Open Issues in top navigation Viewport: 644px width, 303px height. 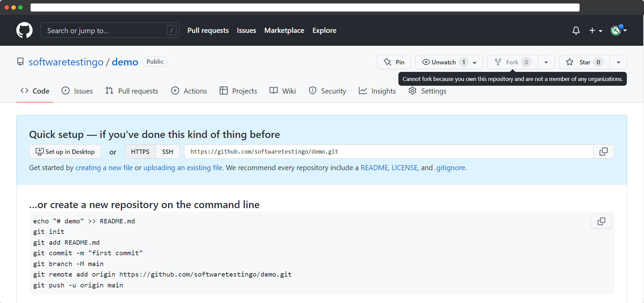[246, 31]
